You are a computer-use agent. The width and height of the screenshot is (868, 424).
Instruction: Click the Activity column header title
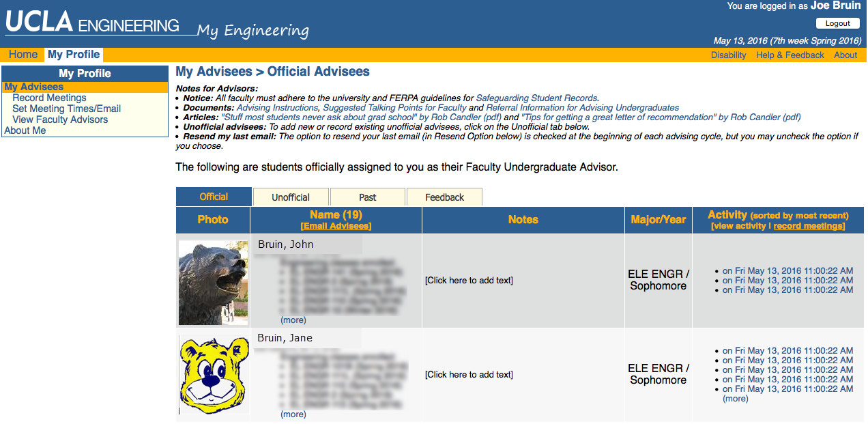(727, 215)
